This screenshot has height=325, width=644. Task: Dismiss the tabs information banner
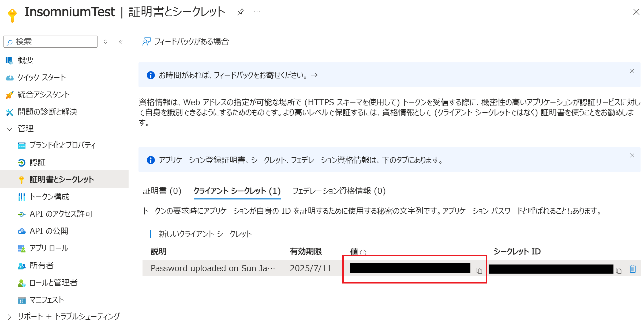632,156
